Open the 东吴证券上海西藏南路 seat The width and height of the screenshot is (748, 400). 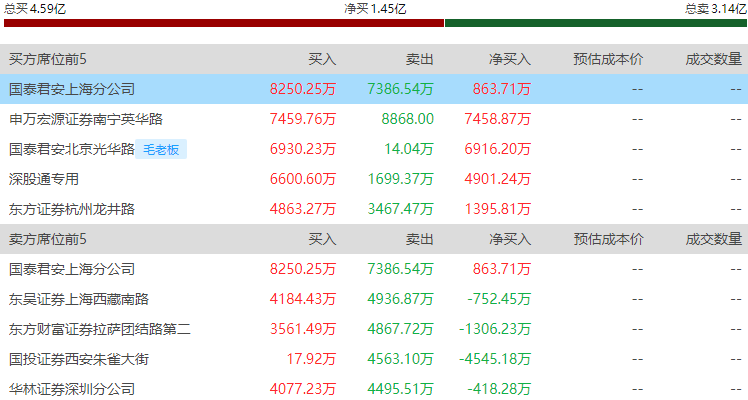[79, 299]
